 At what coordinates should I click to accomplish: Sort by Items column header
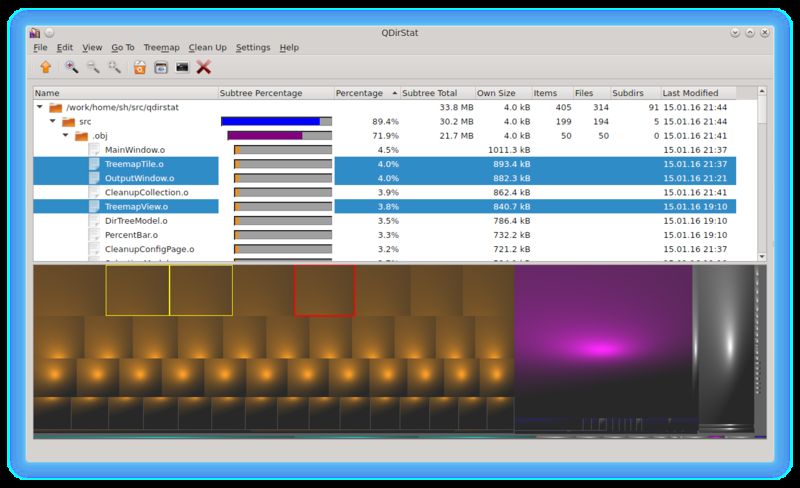(x=552, y=93)
